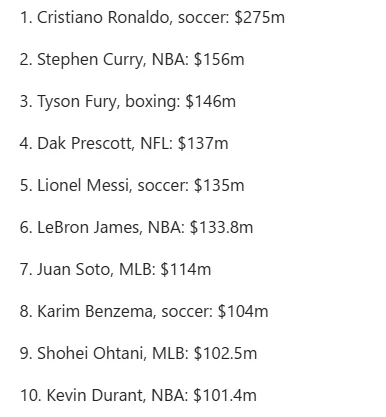Click the $104m amount for Benzema
386x417 pixels.
[x=243, y=311]
